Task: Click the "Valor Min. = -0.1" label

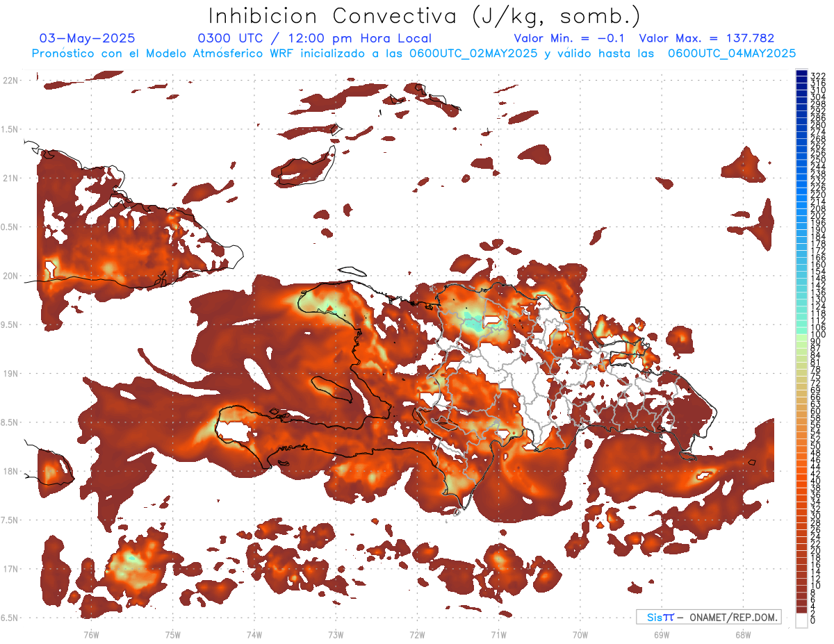Action: (571, 38)
